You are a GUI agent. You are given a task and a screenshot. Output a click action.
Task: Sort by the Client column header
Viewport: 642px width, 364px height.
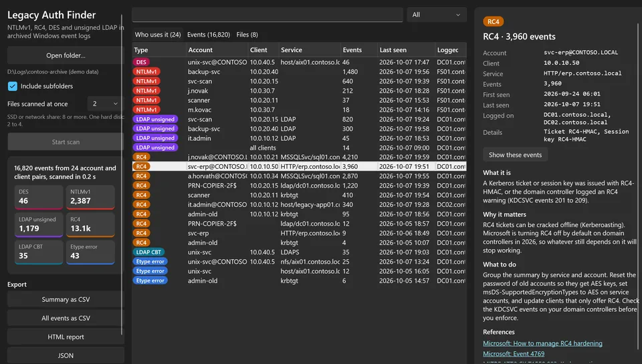tap(263, 50)
